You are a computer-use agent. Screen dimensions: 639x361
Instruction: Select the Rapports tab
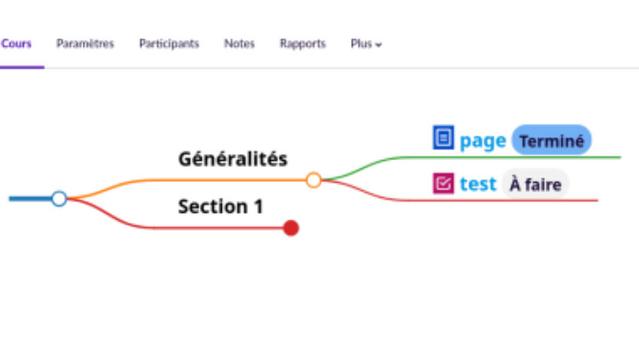(x=303, y=44)
